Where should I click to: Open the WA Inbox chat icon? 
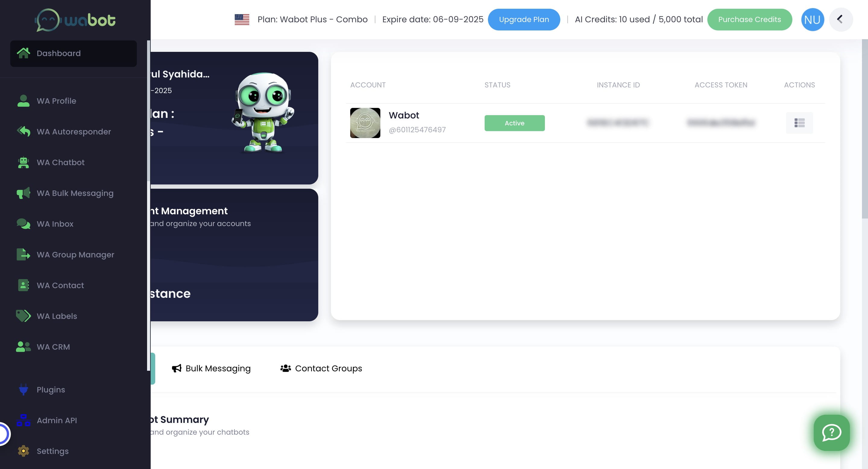coord(23,224)
